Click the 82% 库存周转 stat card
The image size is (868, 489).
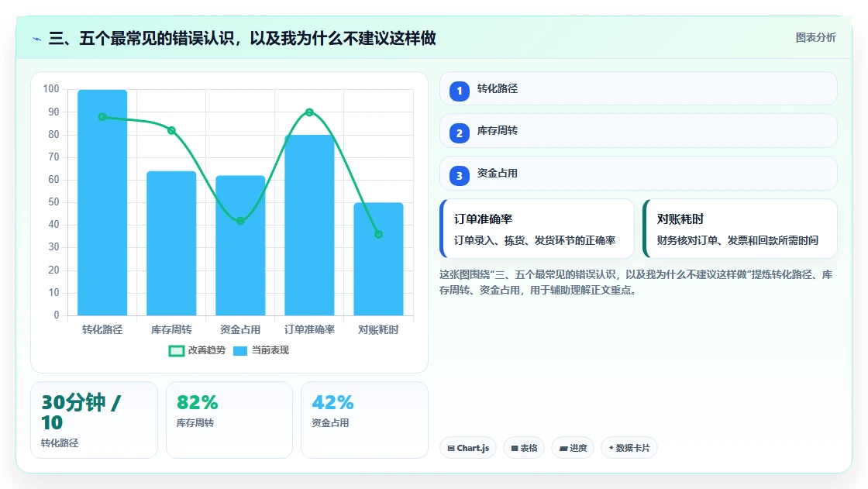229,420
